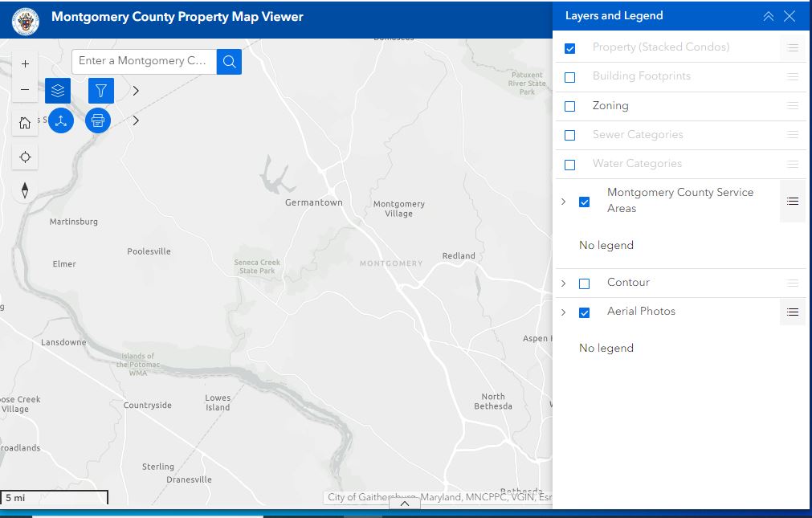Uncheck the Aerial Photos layer
The image size is (812, 518).
point(585,312)
